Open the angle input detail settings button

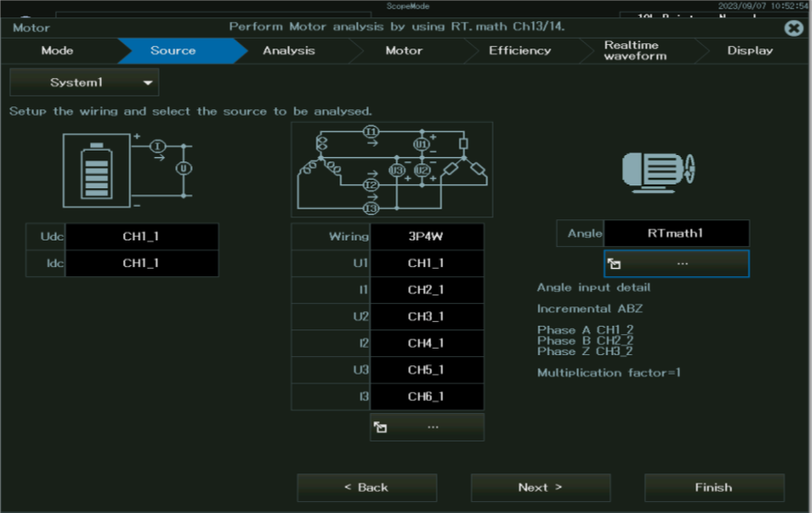tap(676, 263)
